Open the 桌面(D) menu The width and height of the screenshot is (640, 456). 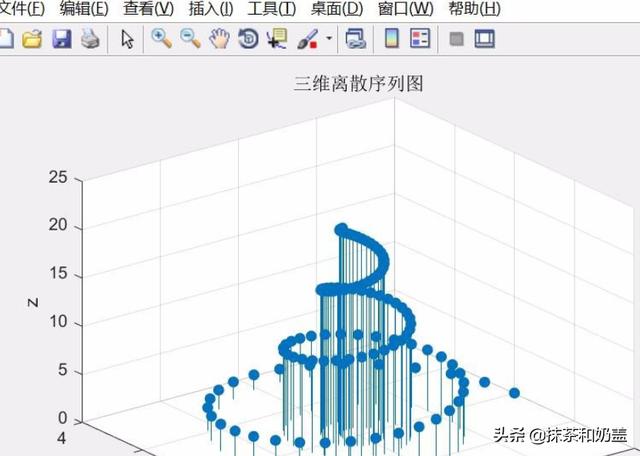(x=337, y=8)
